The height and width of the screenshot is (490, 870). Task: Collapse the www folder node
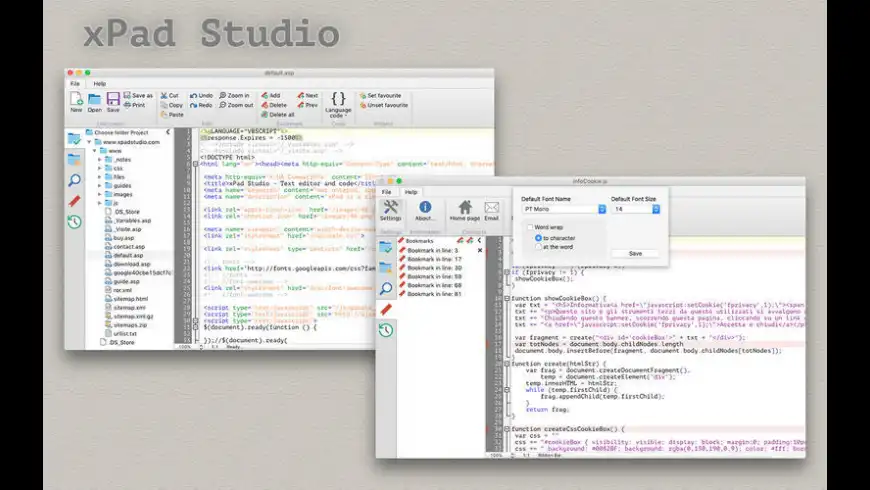(94, 151)
